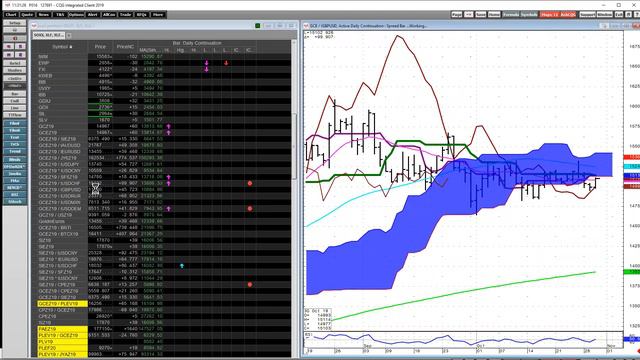Click the Price column header
Screen dimensions: 640x360
click(x=100, y=47)
